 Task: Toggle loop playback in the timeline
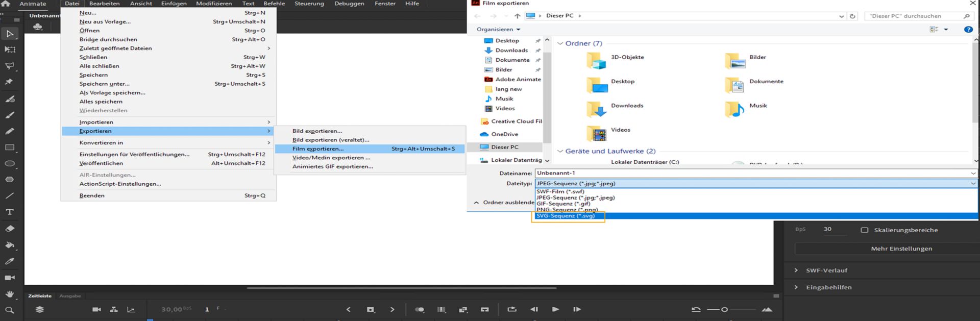pos(512,309)
